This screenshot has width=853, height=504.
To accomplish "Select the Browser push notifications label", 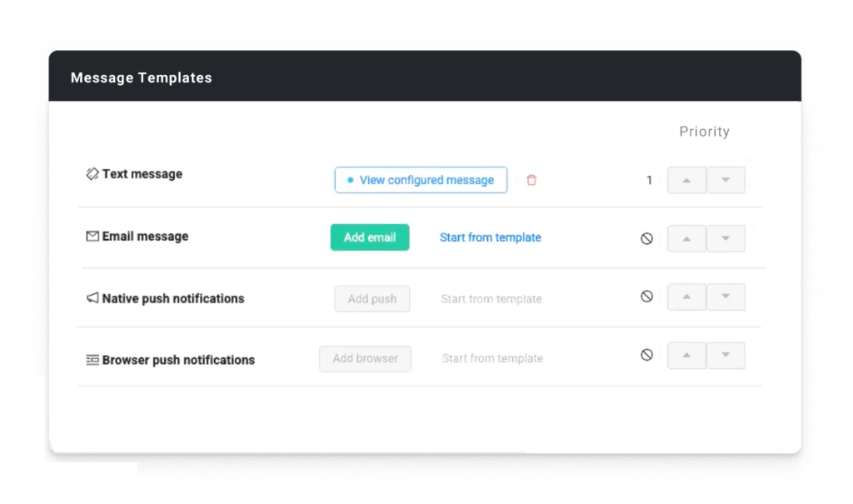I will pyautogui.click(x=178, y=360).
